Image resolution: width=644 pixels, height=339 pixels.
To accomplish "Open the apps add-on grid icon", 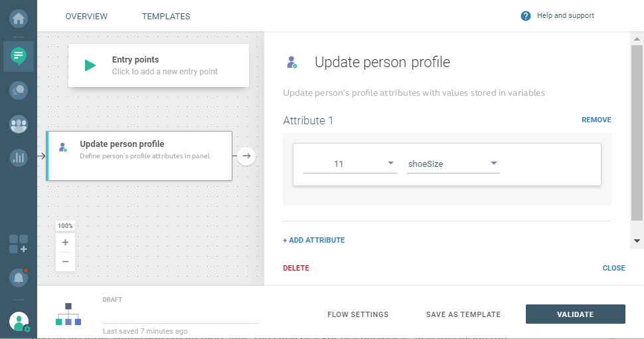I will pos(19,244).
